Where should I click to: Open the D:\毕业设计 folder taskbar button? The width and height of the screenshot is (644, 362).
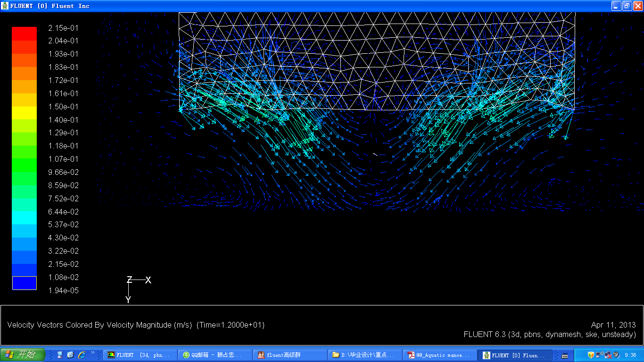[364, 355]
